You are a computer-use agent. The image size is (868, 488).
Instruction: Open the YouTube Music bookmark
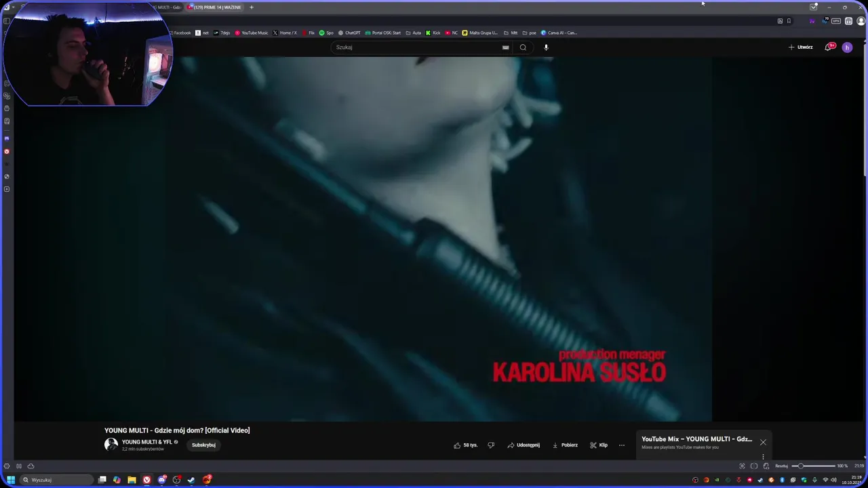pyautogui.click(x=252, y=33)
